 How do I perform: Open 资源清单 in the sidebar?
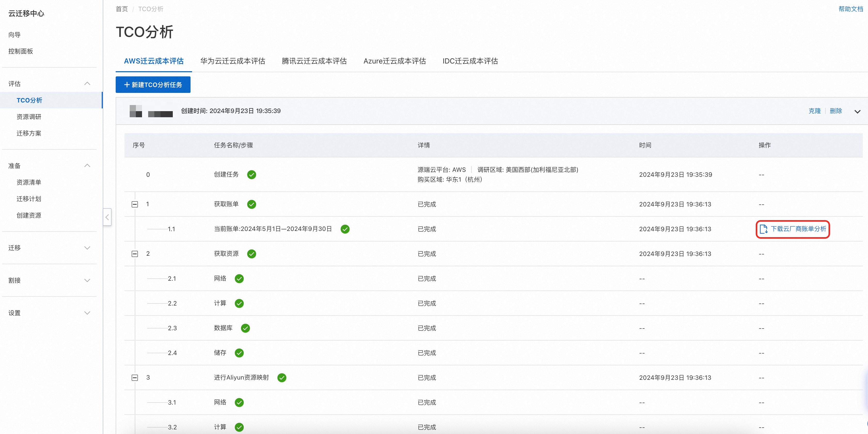pos(29,182)
